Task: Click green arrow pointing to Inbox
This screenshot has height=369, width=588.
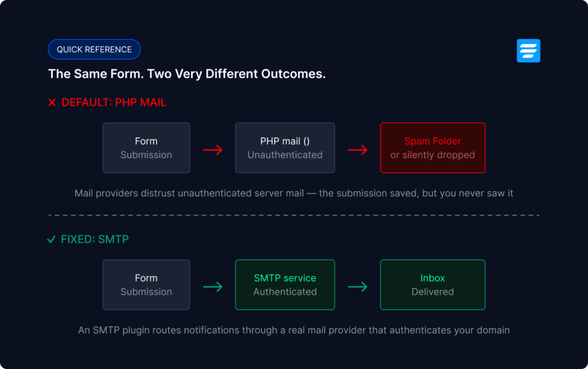Action: [x=357, y=287]
